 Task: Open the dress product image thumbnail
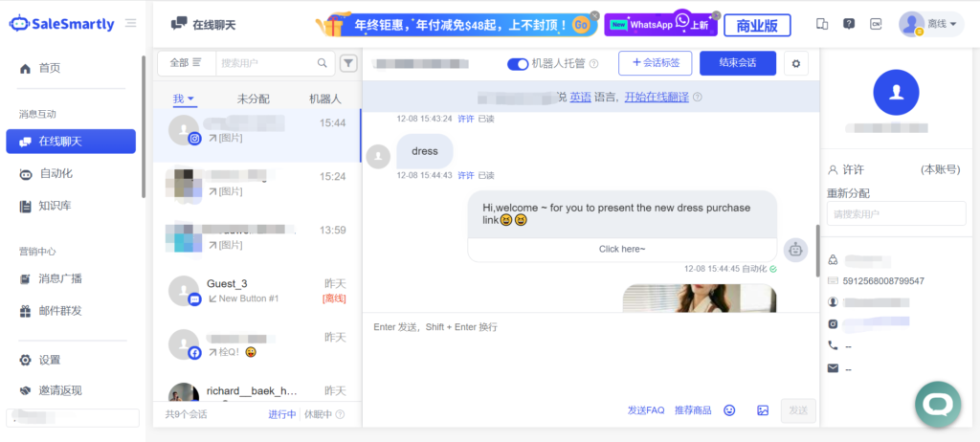coord(700,298)
